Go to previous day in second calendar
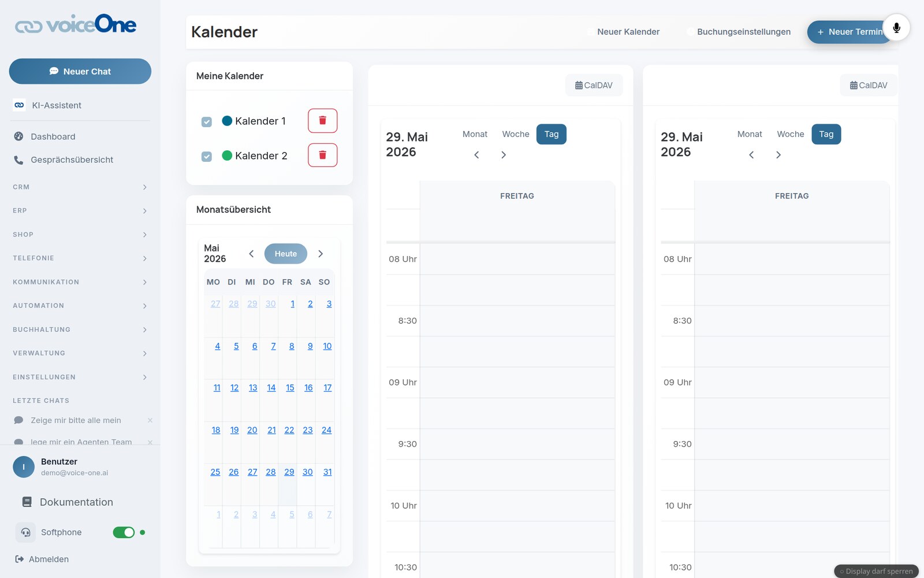Screen dimensions: 924x578 (751, 155)
